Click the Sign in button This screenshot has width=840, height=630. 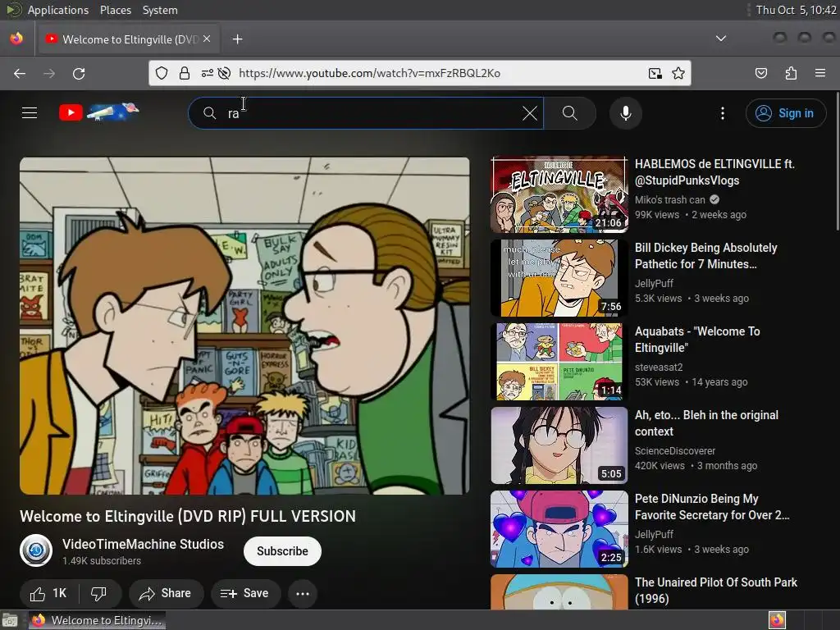pyautogui.click(x=785, y=113)
